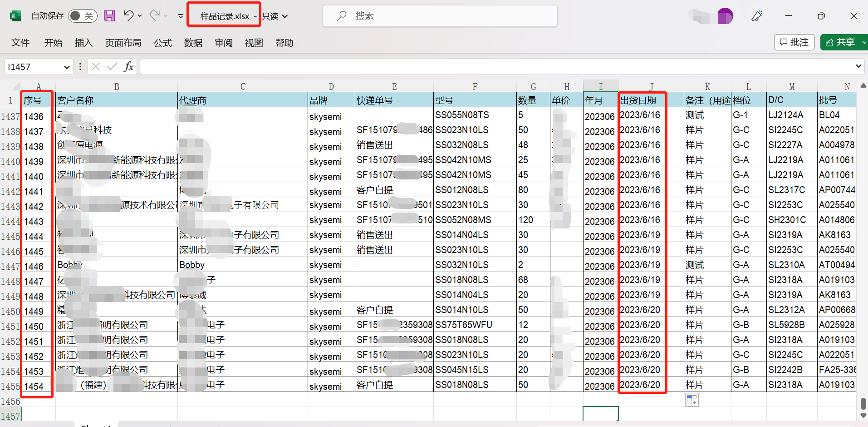Open the 文件 menu

[x=20, y=43]
